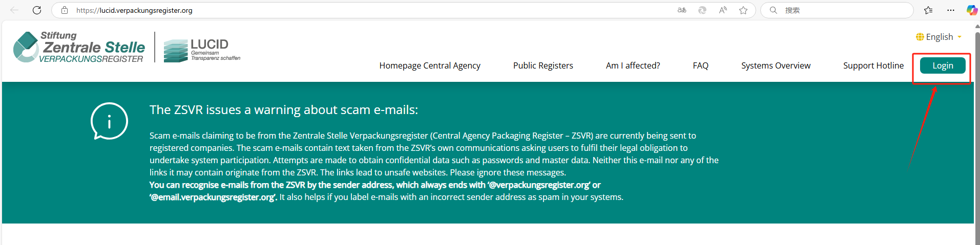
Task: Click the browser search input field
Action: click(x=837, y=10)
